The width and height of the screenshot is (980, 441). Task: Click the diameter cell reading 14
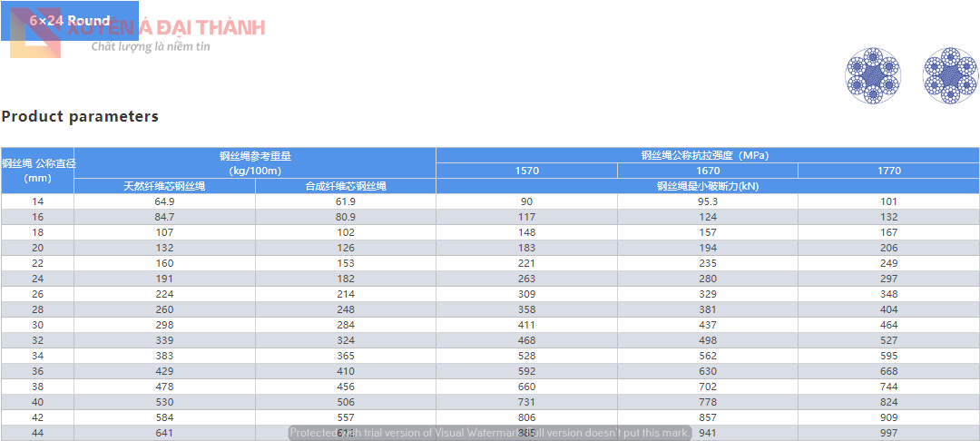[38, 201]
